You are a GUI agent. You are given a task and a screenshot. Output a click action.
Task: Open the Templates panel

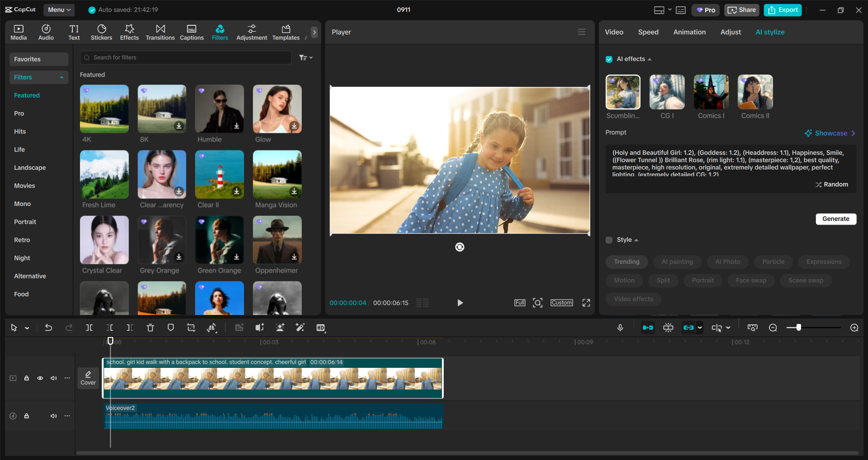285,32
